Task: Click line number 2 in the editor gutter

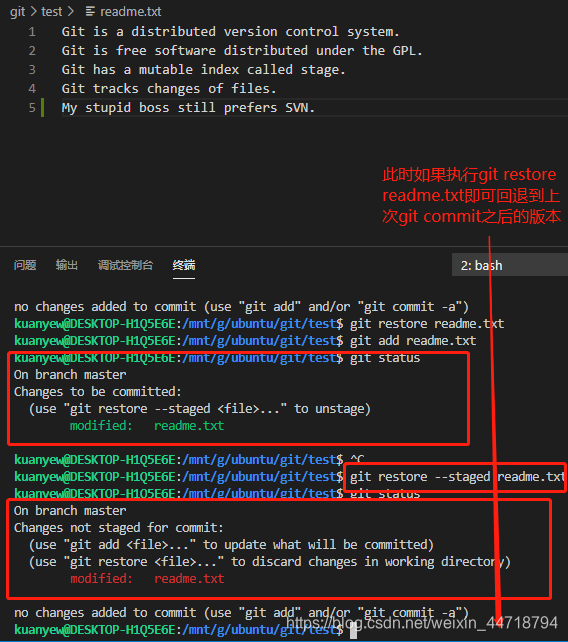Action: [32, 51]
